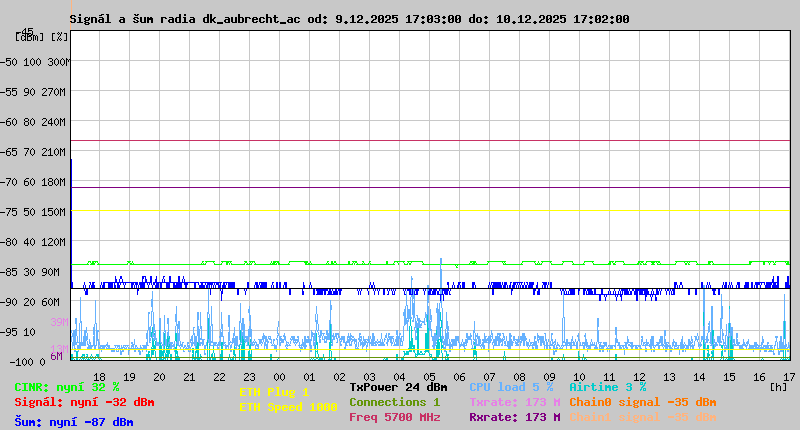Image resolution: width=800 pixels, height=430 pixels.
Task: Select the 'Šum: nyní -87 dBm' legend entry
Action: point(74,422)
